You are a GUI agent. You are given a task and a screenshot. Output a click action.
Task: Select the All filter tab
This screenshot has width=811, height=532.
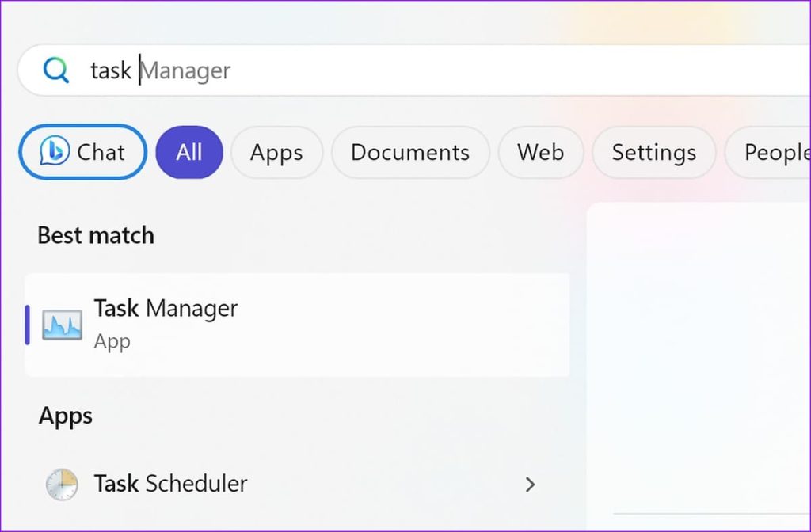pos(189,152)
